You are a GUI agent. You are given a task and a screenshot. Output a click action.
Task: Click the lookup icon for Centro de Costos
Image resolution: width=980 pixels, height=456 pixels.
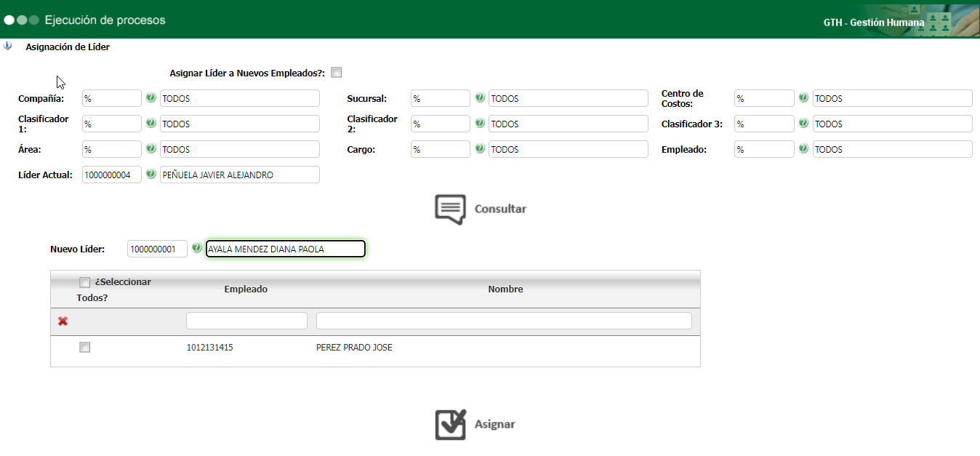click(804, 98)
